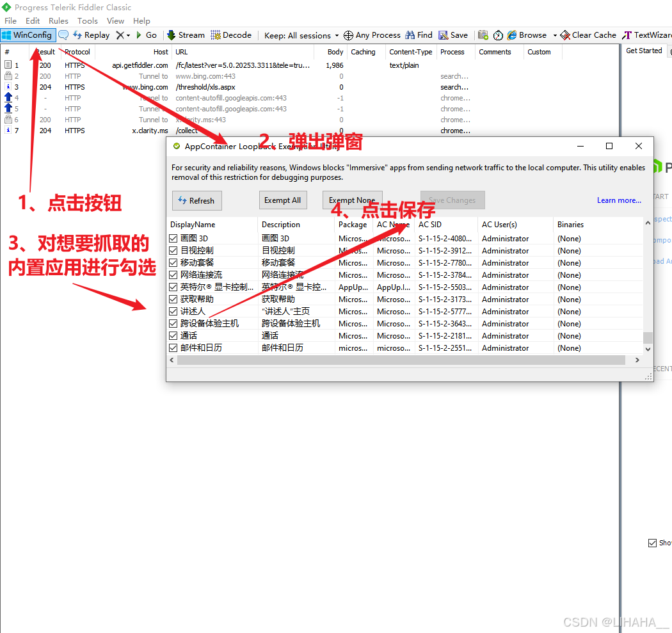Click the Go resume button
This screenshot has height=633, width=672.
147,35
